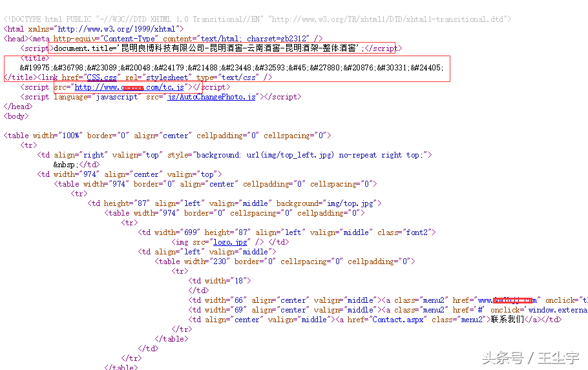The width and height of the screenshot is (588, 370).
Task: Click the td width="69" href='#' line
Action: click(388, 311)
